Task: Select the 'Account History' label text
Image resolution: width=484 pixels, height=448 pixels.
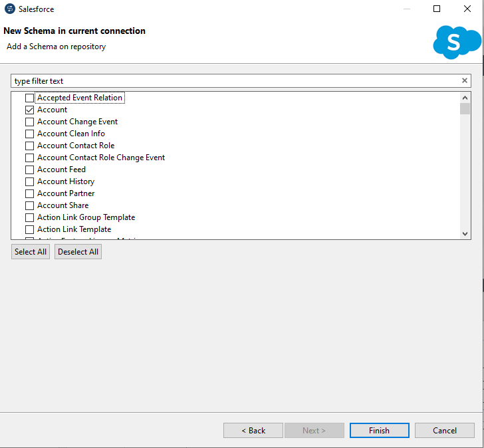Action: 66,181
